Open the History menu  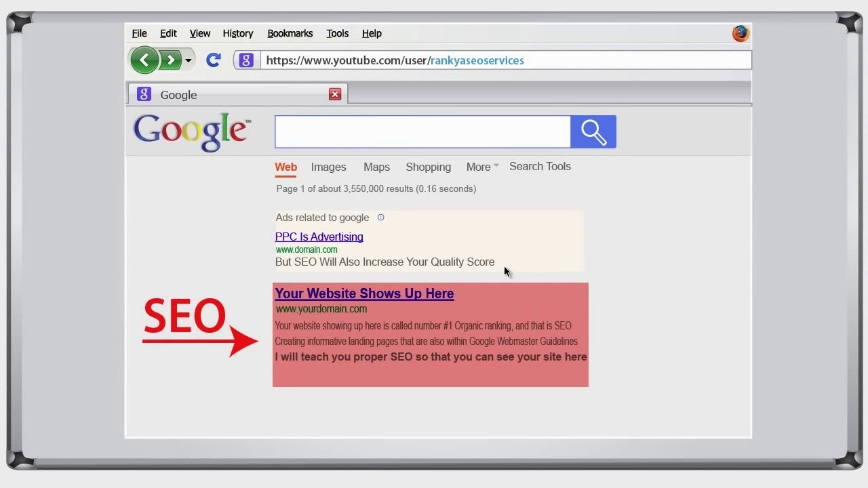(x=238, y=33)
